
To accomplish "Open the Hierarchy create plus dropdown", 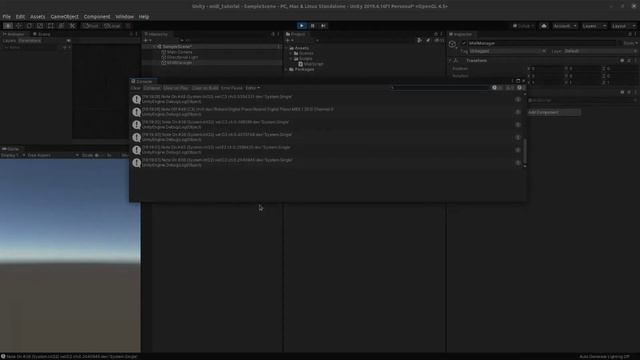I will [147, 40].
